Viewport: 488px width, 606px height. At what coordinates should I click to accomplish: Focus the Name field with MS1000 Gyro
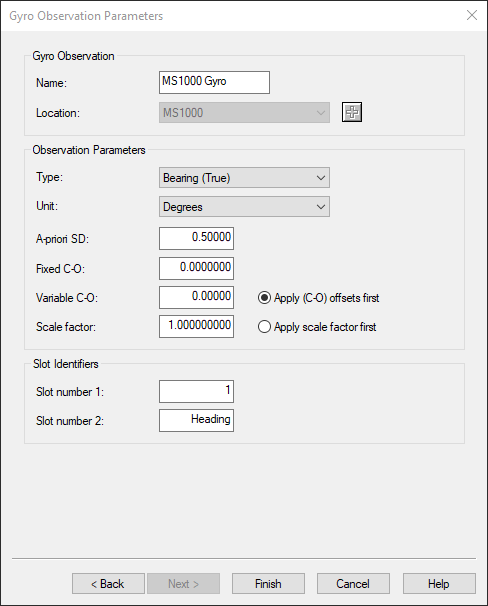214,82
